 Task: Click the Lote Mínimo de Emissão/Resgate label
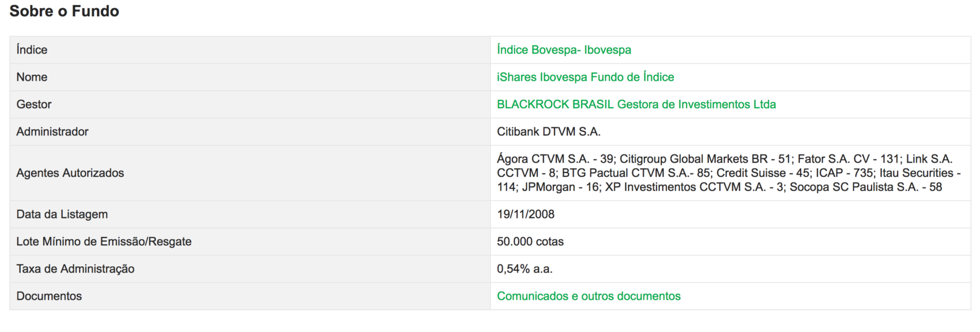[104, 242]
